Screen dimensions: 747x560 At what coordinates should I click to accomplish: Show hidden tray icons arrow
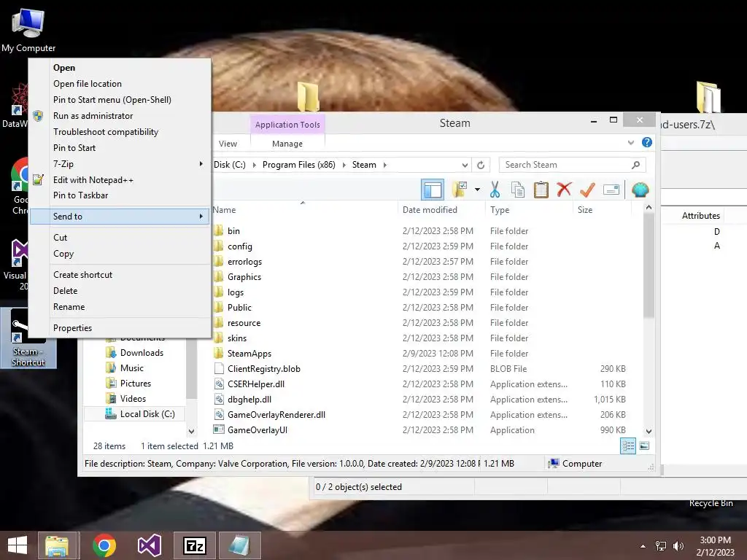tap(643, 546)
